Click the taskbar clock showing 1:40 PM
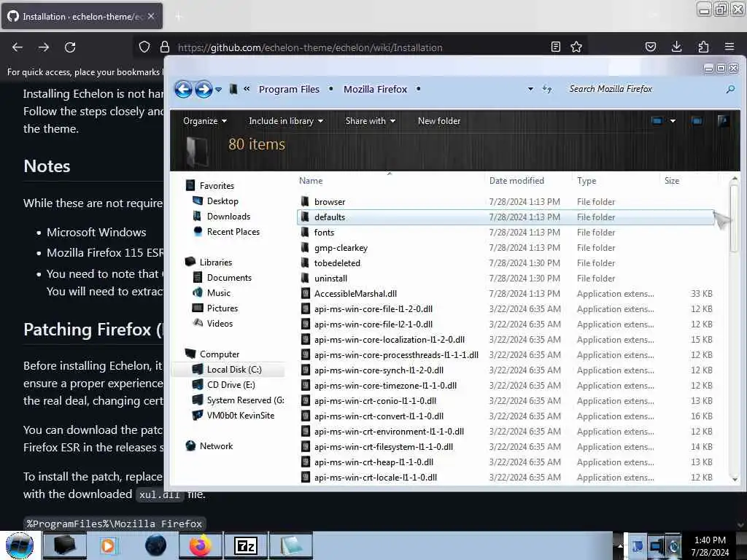 click(710, 546)
